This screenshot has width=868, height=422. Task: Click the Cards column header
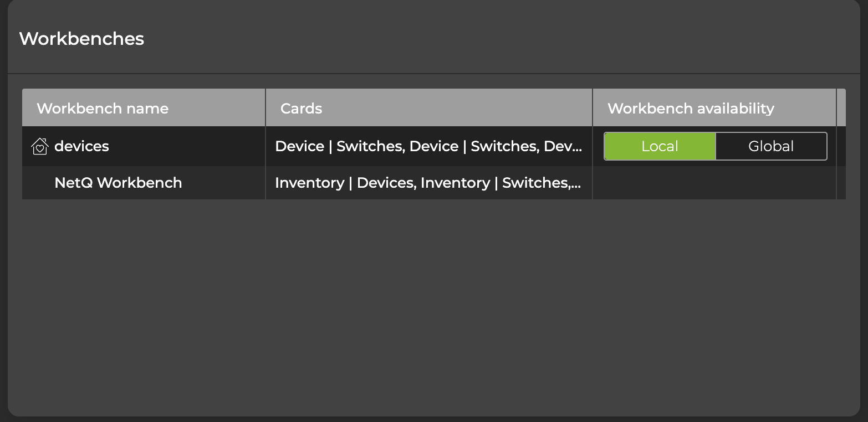coord(301,108)
